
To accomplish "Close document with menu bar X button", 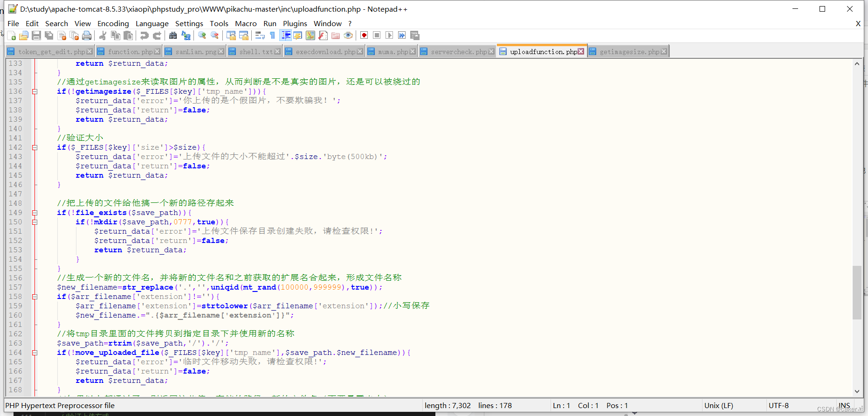I will pos(858,23).
